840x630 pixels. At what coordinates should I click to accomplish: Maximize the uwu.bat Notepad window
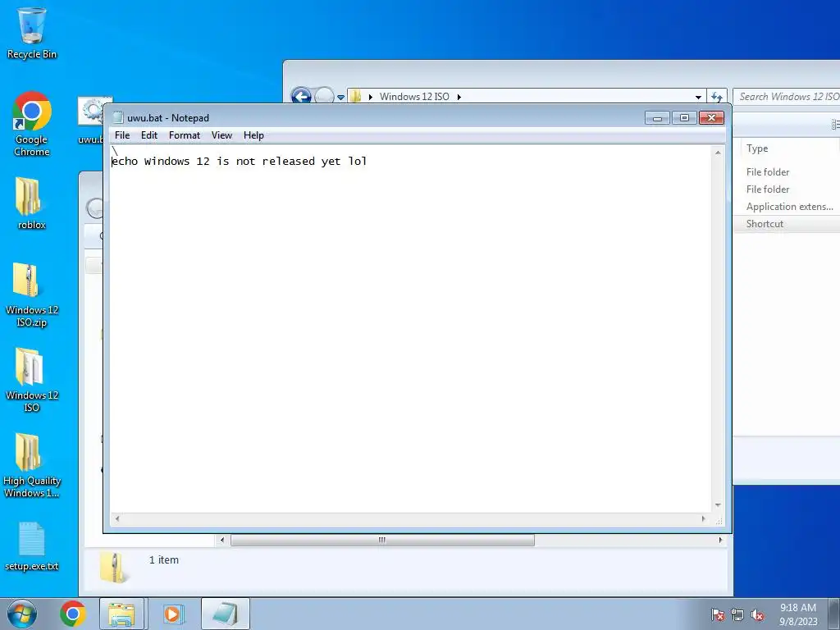[684, 118]
